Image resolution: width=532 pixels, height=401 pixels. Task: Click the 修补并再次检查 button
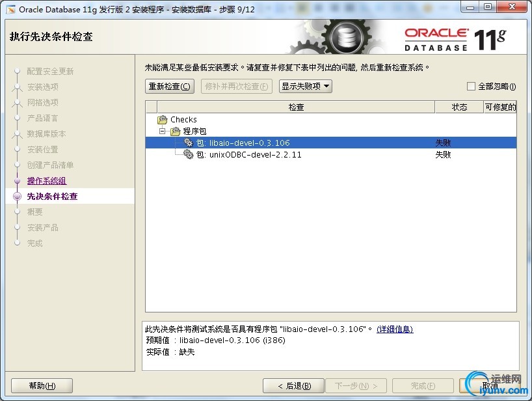237,87
